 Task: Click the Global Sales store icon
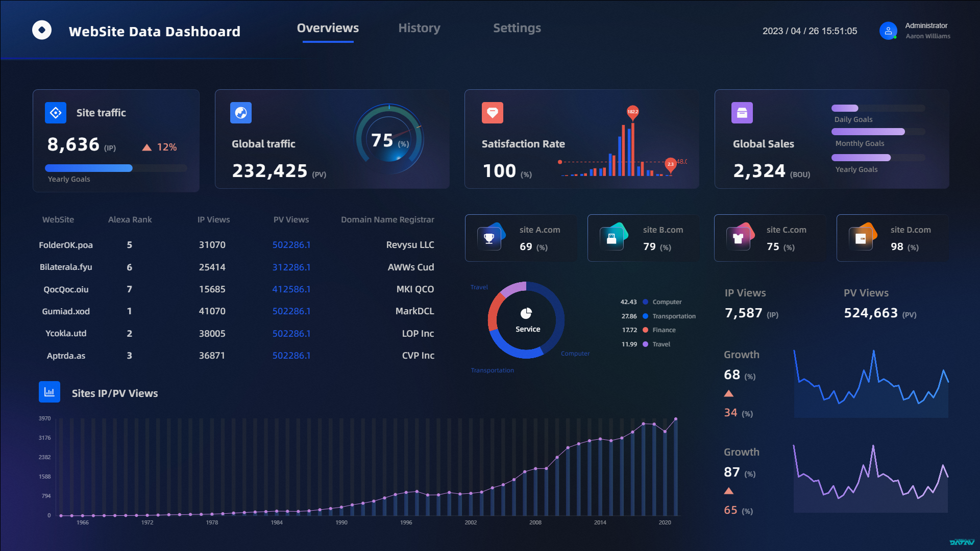pyautogui.click(x=742, y=113)
